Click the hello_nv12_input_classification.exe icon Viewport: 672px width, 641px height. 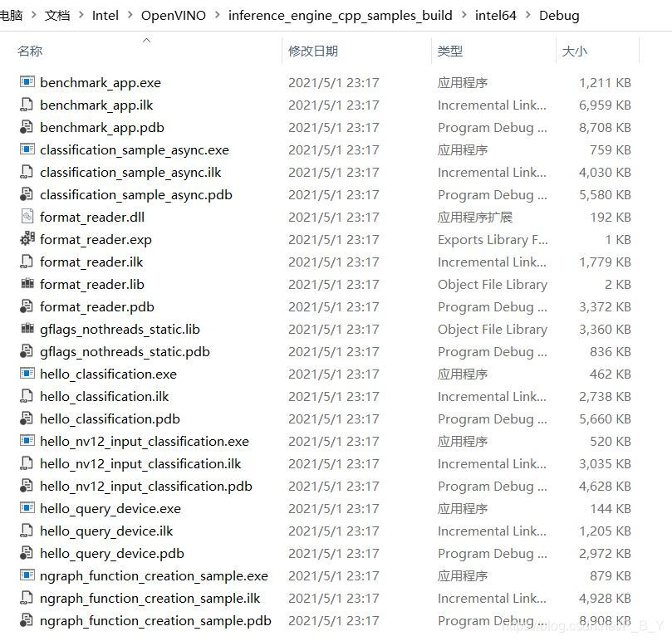click(x=27, y=440)
